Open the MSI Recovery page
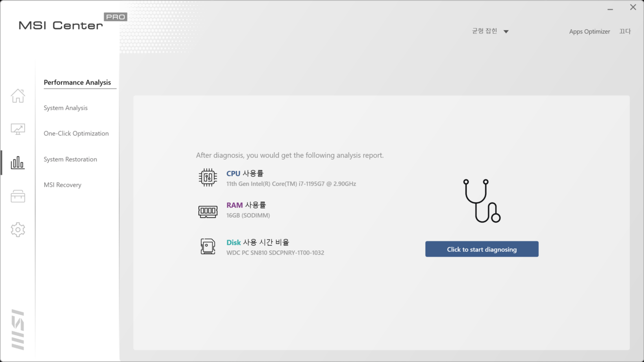This screenshot has height=362, width=644. (x=62, y=185)
